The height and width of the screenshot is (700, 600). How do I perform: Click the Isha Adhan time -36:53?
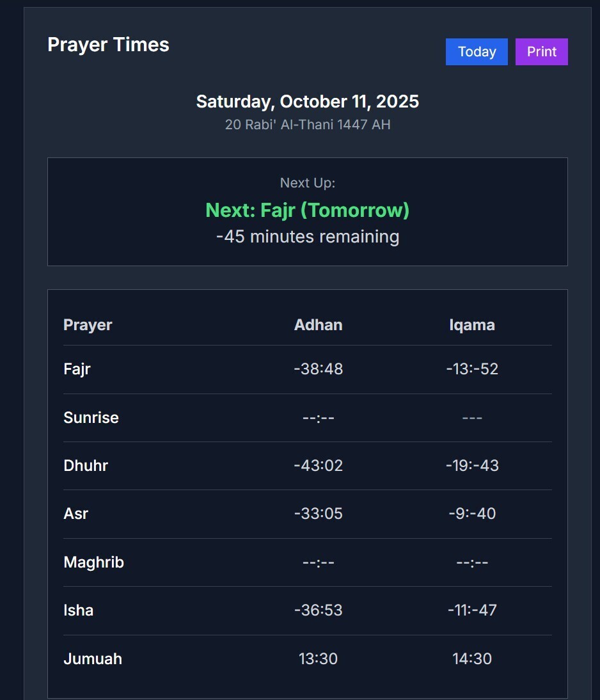[318, 610]
